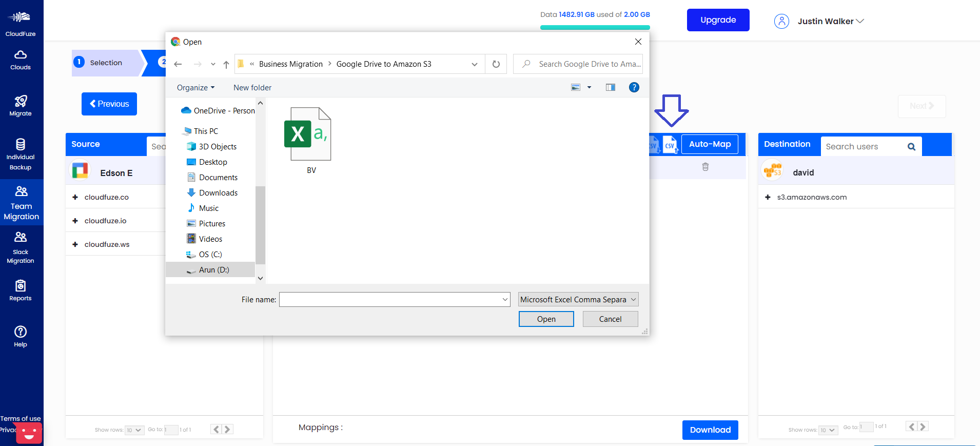Open the dialog's blue help icon
980x446 pixels.
634,87
